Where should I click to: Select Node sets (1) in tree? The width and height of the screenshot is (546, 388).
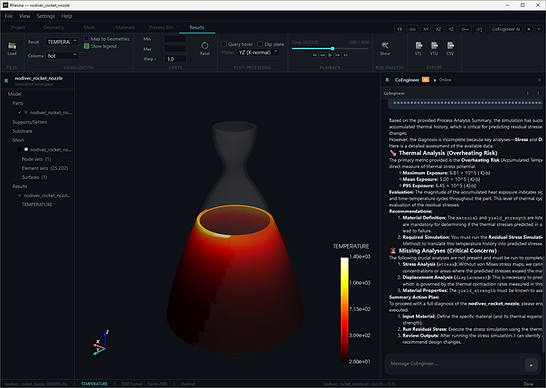(36, 159)
